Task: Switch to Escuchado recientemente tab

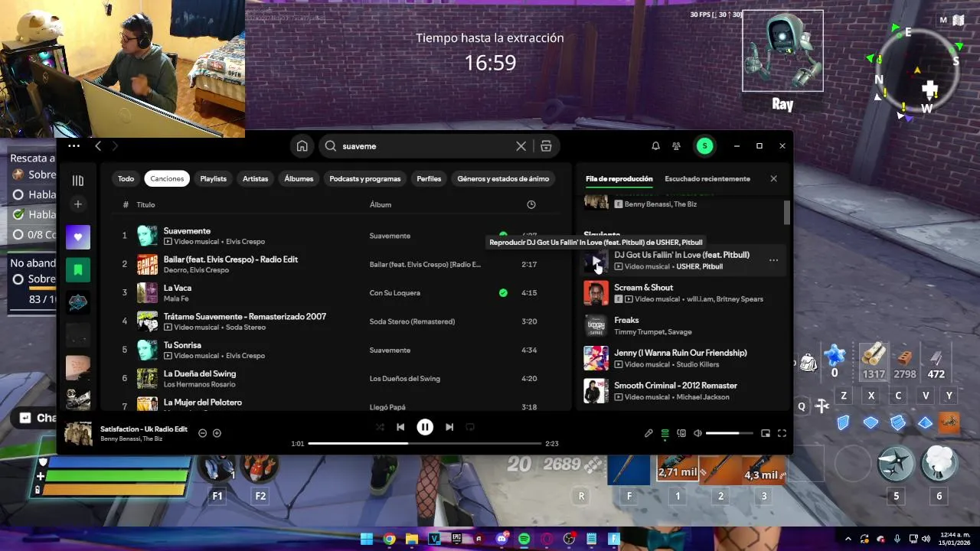Action: (x=707, y=178)
